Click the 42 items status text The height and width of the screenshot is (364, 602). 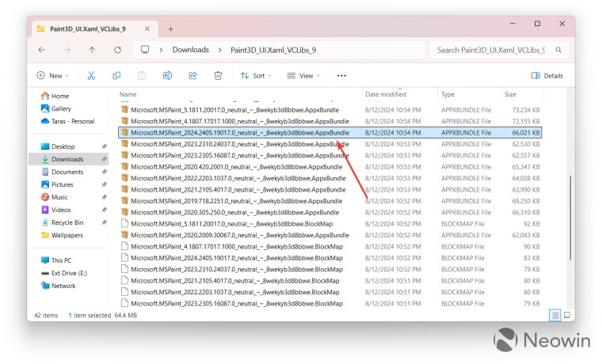click(46, 315)
